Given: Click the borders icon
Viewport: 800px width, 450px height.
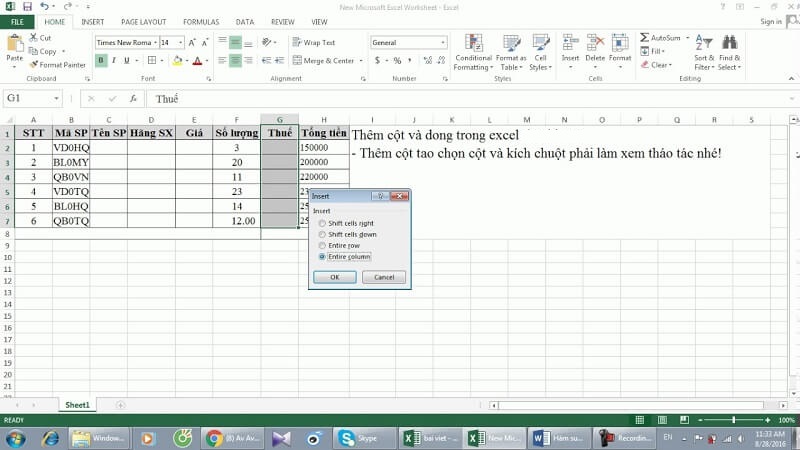Looking at the screenshot, I should point(152,60).
